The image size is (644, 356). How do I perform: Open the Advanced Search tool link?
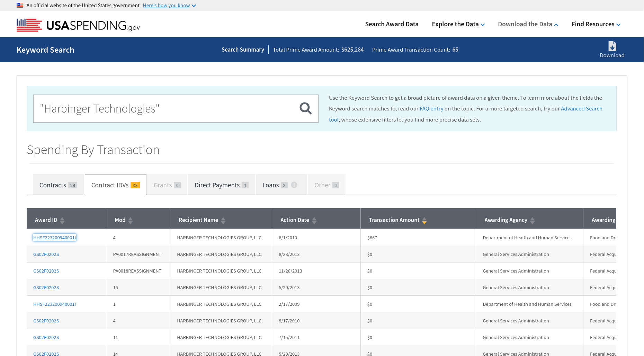pyautogui.click(x=582, y=109)
